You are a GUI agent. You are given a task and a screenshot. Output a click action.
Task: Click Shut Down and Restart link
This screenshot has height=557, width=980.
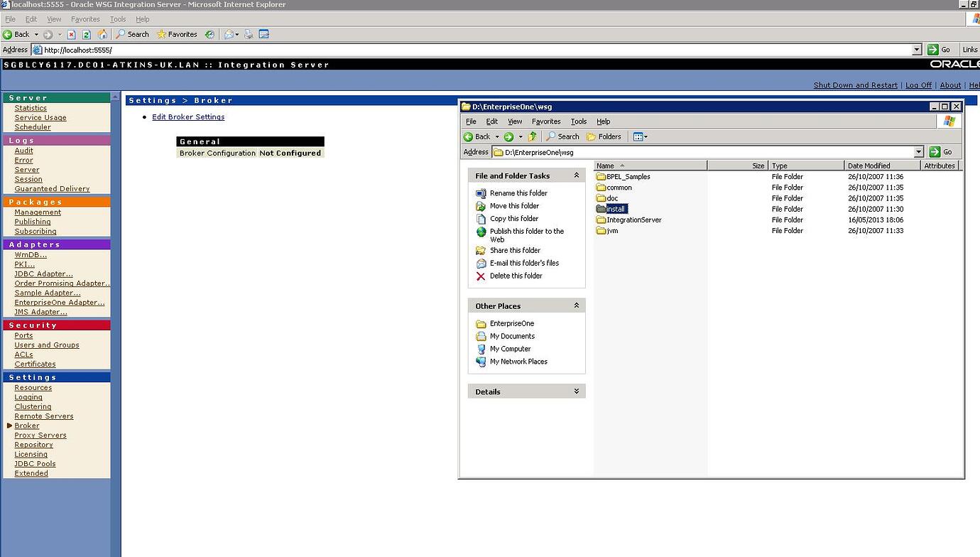tap(855, 85)
